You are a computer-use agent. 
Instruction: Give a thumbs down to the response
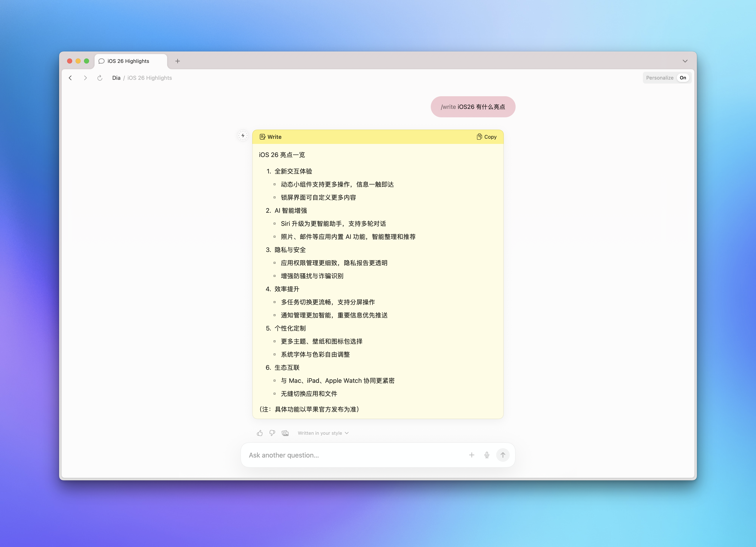pyautogui.click(x=272, y=433)
